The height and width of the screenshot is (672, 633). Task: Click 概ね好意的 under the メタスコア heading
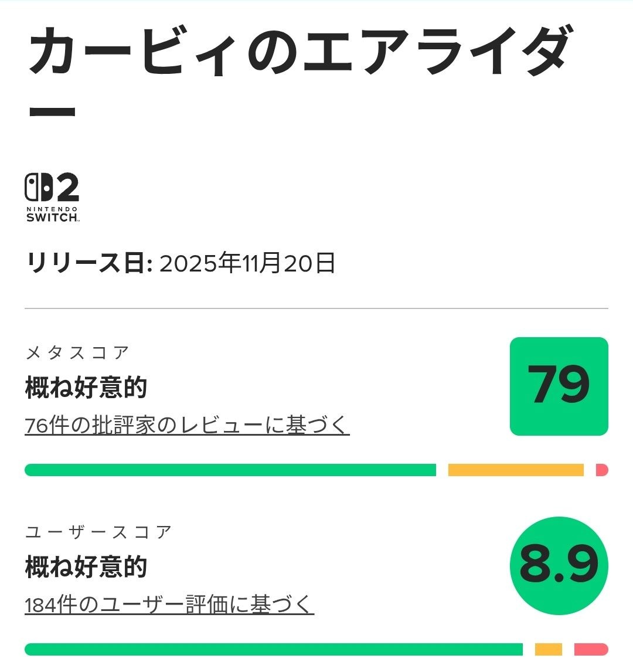click(x=86, y=388)
